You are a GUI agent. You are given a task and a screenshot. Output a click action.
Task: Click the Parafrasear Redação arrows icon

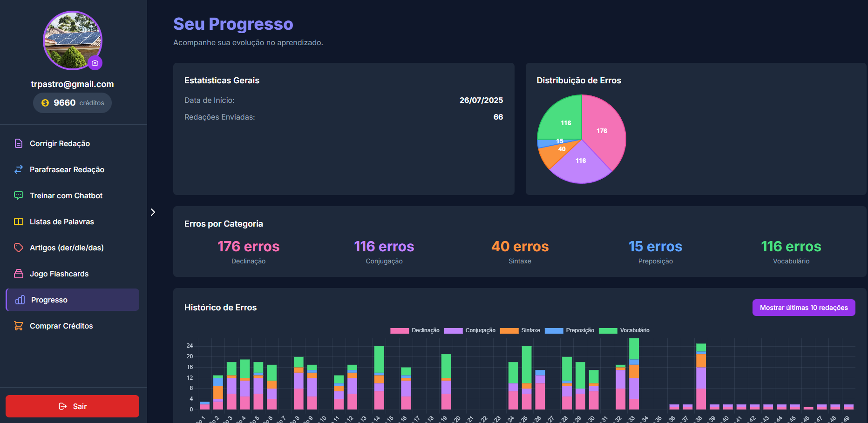point(18,169)
